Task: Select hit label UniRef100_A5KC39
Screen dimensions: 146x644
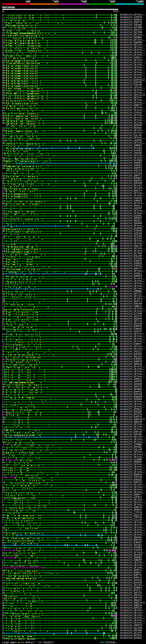Action: 131,246
